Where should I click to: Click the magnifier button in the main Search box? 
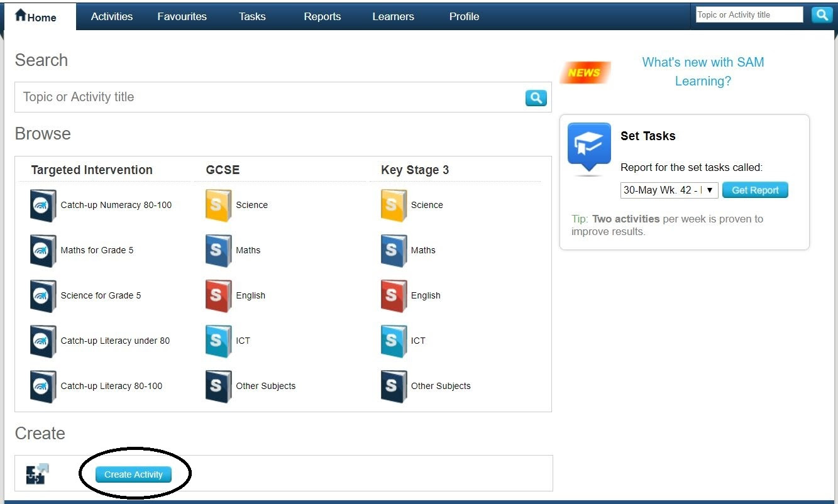pyautogui.click(x=536, y=97)
